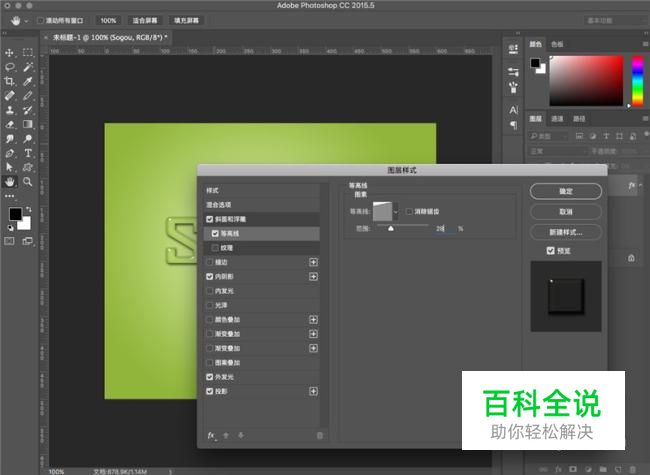Enable the 内发光 effect checkbox
The image size is (650, 475).
coord(210,291)
